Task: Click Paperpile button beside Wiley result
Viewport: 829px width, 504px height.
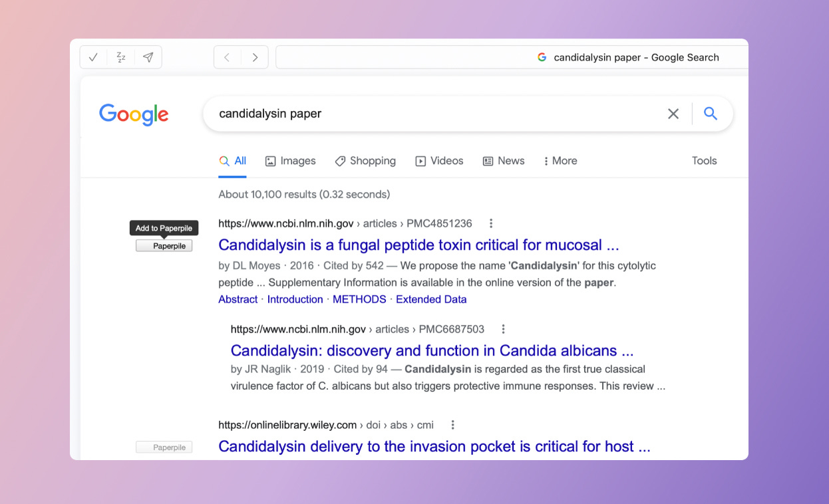Action: tap(164, 447)
